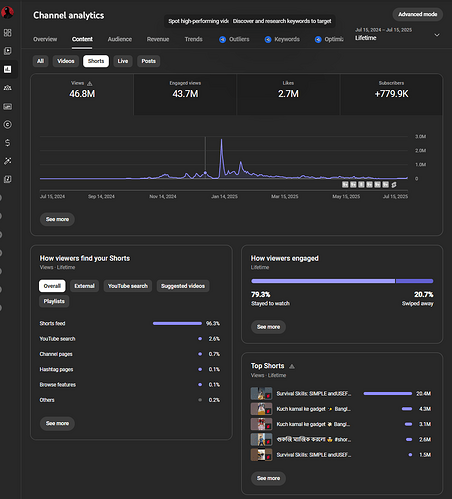The image size is (452, 499).
Task: Switch to the Audience tab
Action: [120, 39]
